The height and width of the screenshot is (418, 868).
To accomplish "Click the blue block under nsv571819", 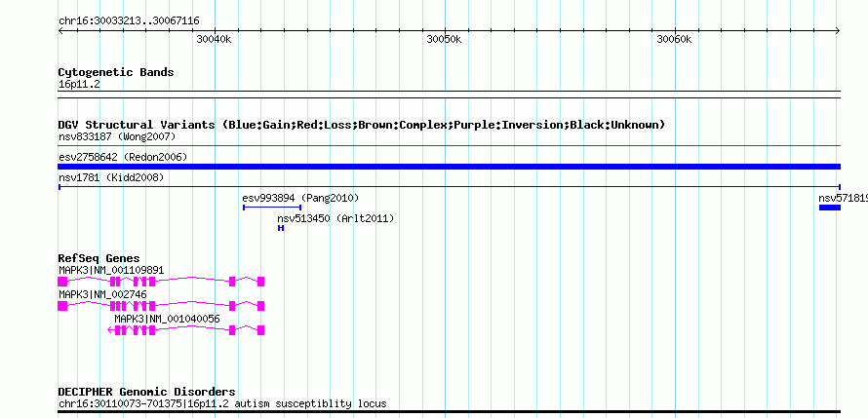I will [830, 208].
